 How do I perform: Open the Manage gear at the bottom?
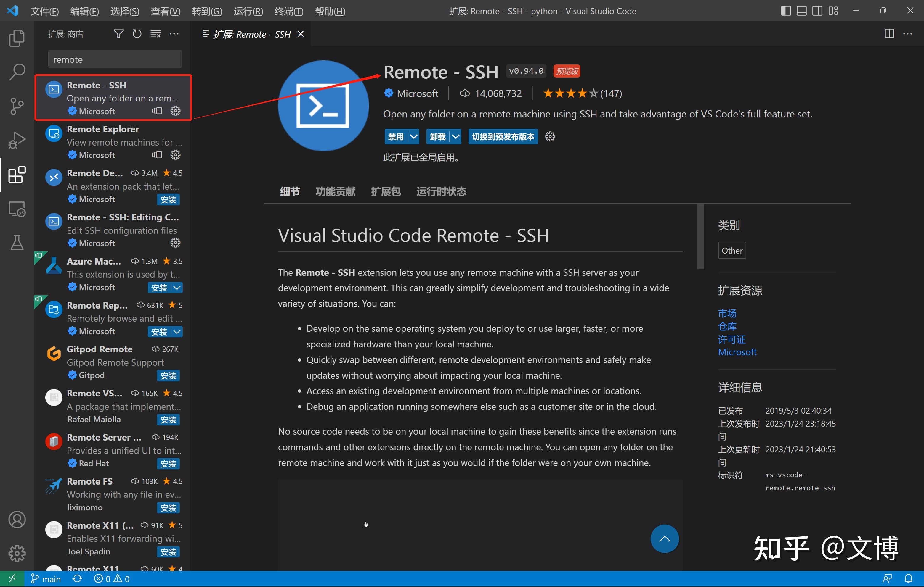[17, 553]
